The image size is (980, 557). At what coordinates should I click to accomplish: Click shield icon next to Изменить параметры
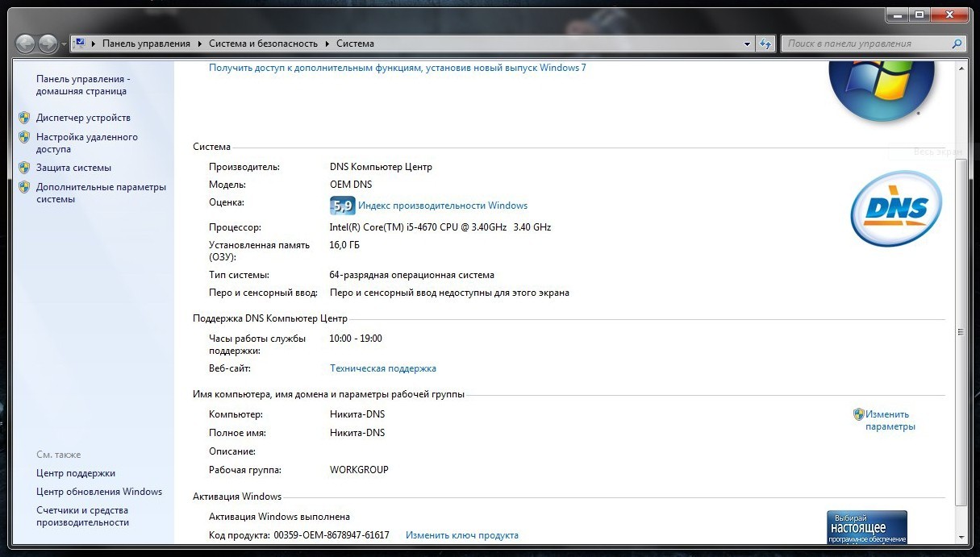pos(858,414)
